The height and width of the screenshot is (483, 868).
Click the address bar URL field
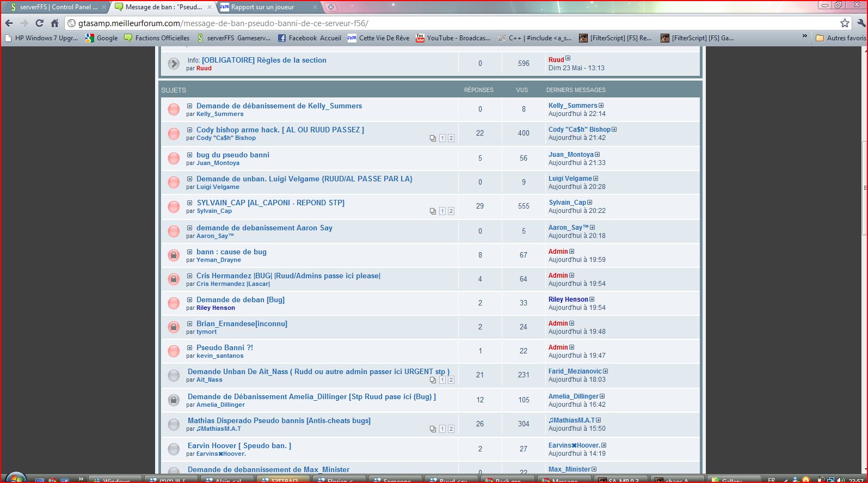(457, 23)
